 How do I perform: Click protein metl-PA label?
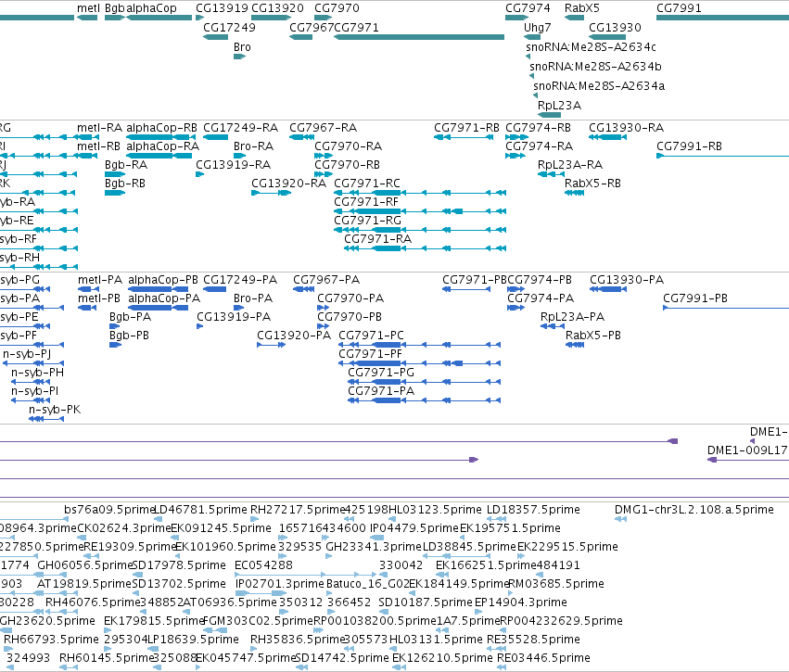100,280
